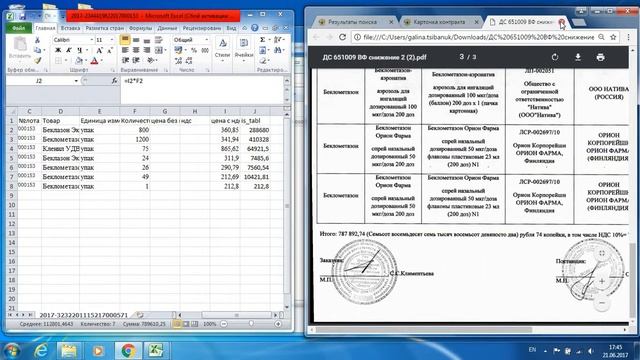Click the decrease decimal icon
Screen dimensions: 640x360
click(189, 61)
